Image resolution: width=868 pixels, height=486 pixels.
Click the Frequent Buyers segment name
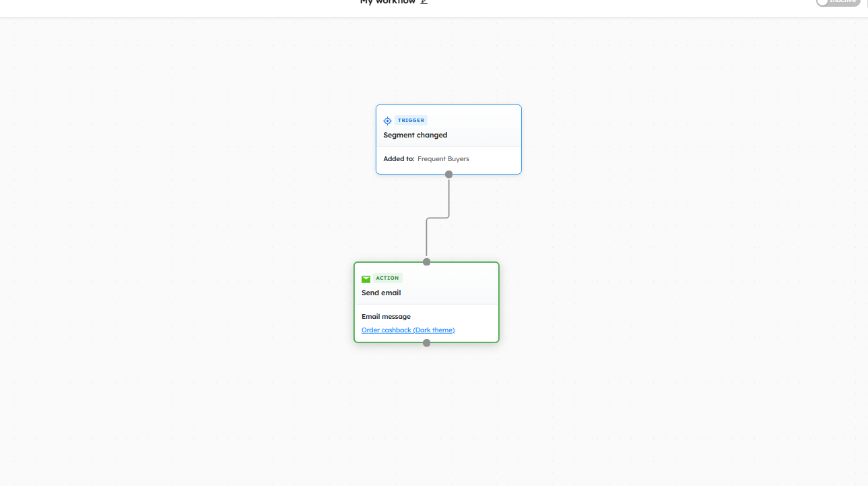[x=443, y=159]
